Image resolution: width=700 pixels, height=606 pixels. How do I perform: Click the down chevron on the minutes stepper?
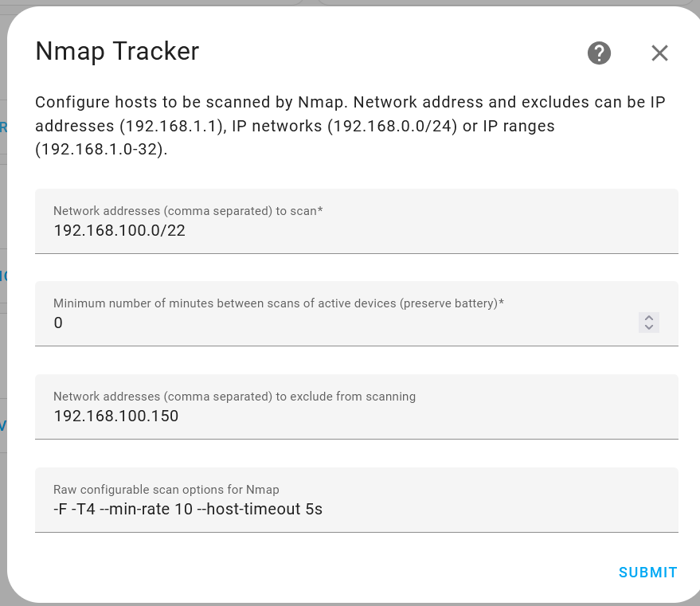point(648,327)
